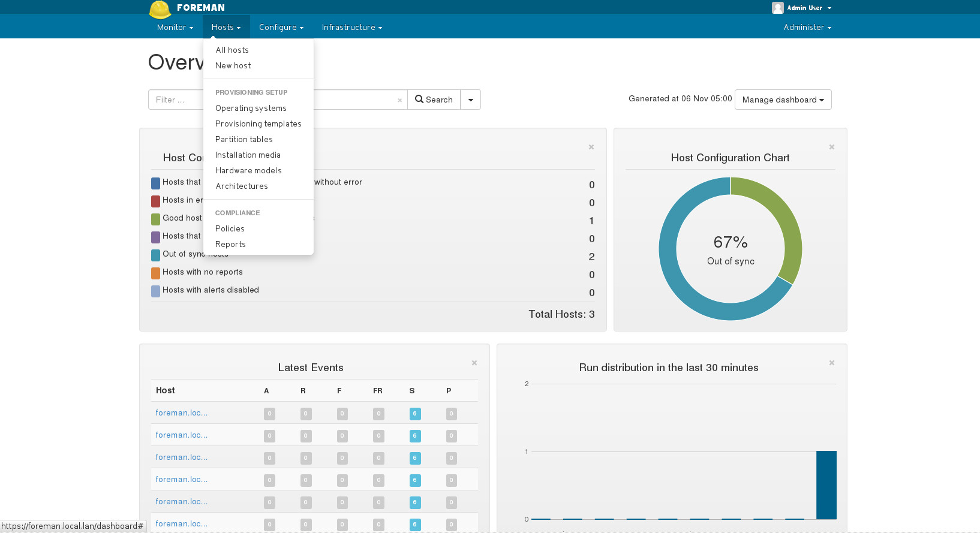Click the teal Out of sync swatch
980x533 pixels.
(155, 255)
